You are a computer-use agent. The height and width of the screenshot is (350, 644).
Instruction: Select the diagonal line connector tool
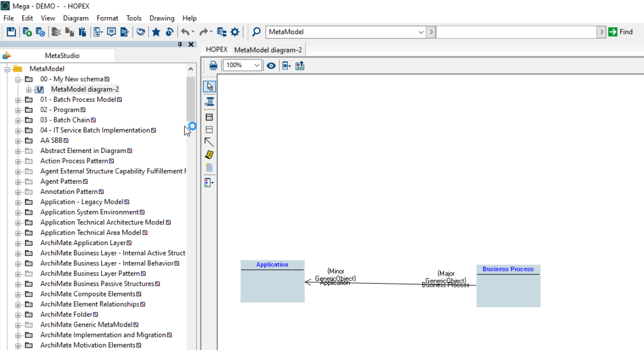coord(209,142)
